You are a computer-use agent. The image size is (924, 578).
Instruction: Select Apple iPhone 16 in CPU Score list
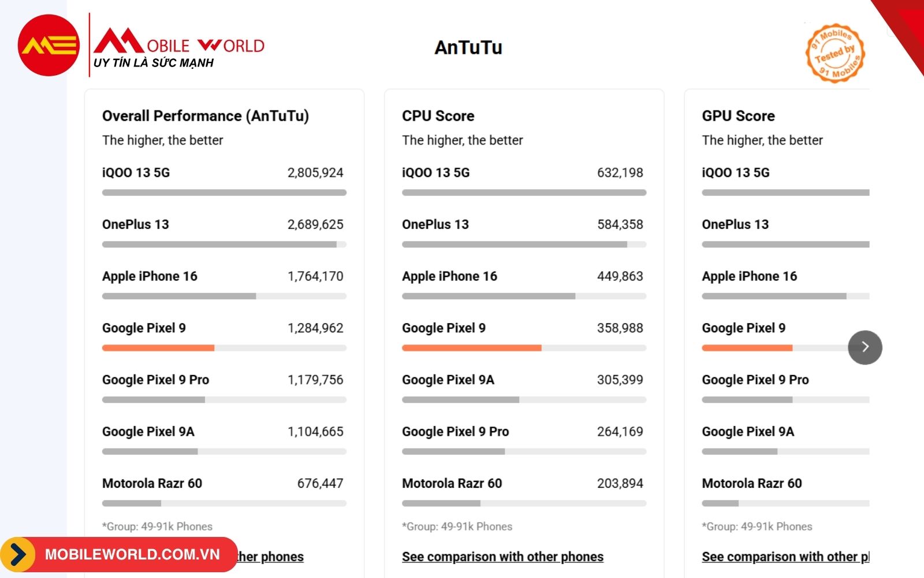point(449,276)
